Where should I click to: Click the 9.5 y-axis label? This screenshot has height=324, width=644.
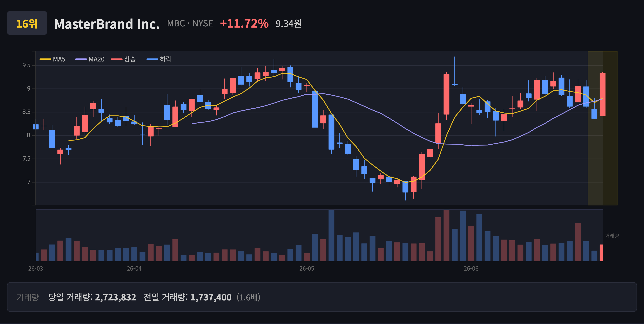(x=26, y=65)
